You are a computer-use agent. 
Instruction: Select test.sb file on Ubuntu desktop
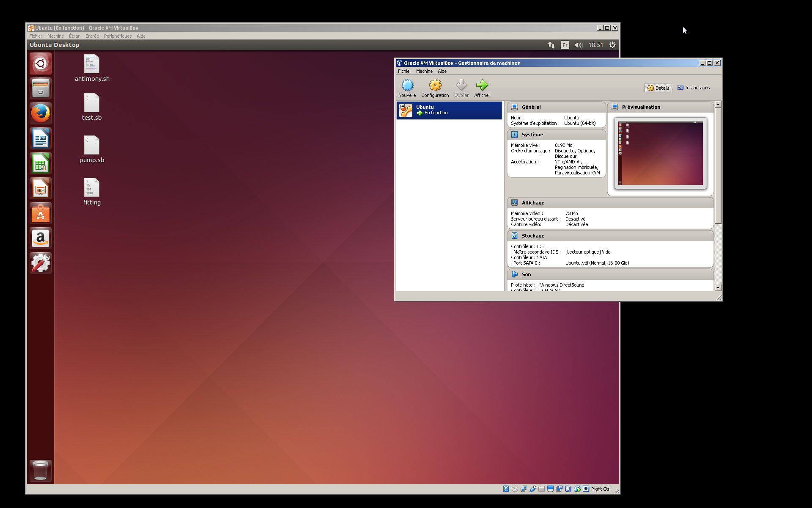tap(92, 107)
